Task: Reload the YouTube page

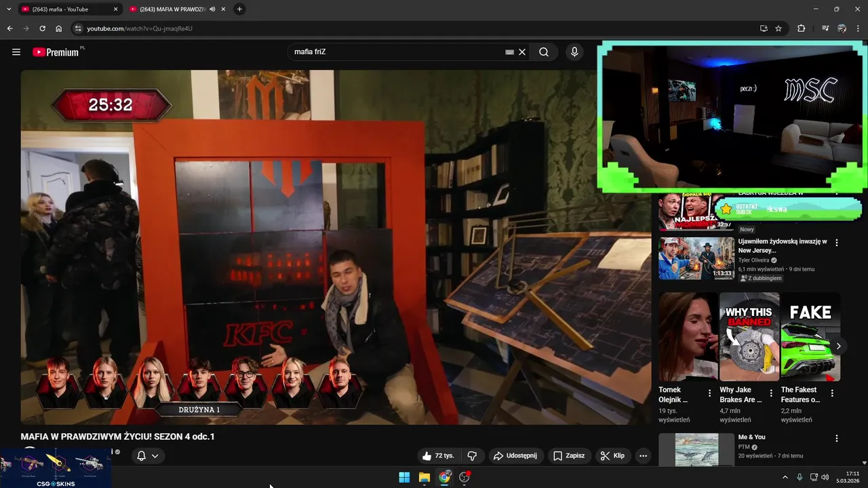Action: pyautogui.click(x=42, y=28)
